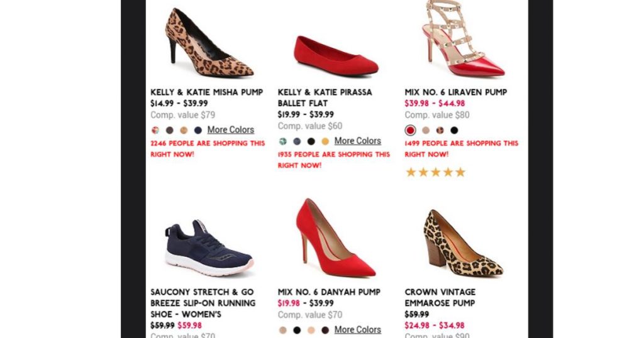Choose yellow swatch for Pirassa Ballet Flat
The image size is (644, 338).
tap(325, 141)
